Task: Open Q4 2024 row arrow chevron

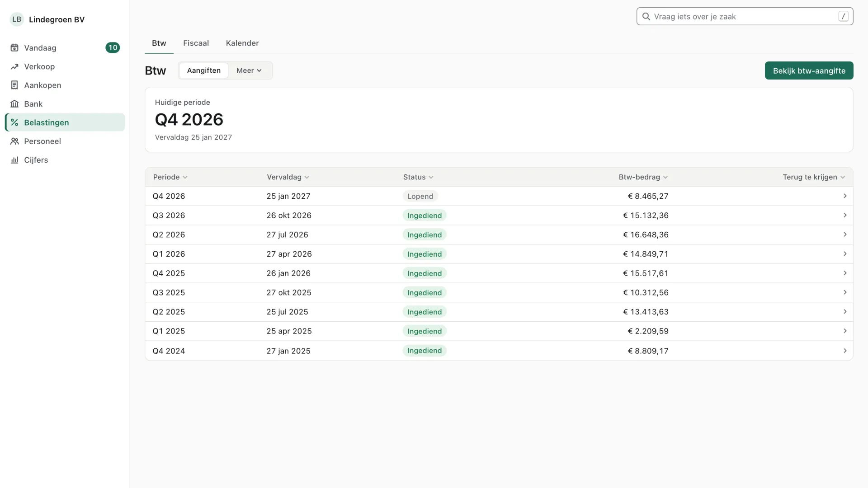Action: pos(845,351)
